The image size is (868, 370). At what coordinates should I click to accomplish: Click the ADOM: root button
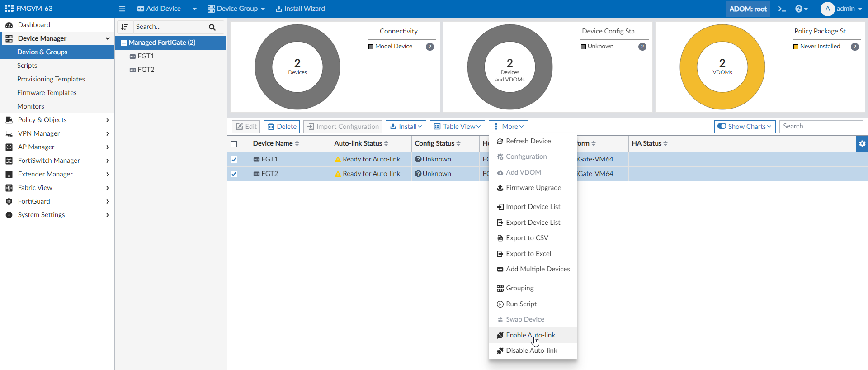(748, 9)
